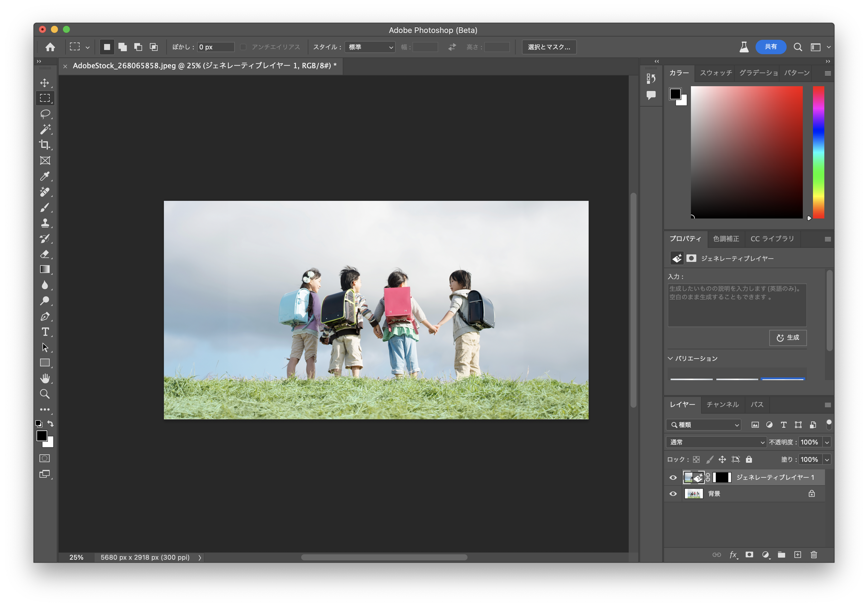
Task: Choose the new selection mode button
Action: tap(107, 47)
